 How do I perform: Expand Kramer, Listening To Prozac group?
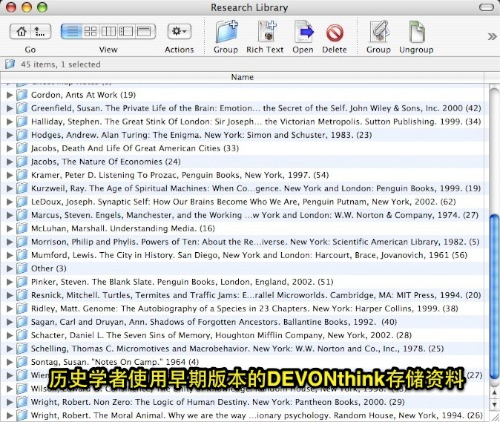pyautogui.click(x=10, y=175)
